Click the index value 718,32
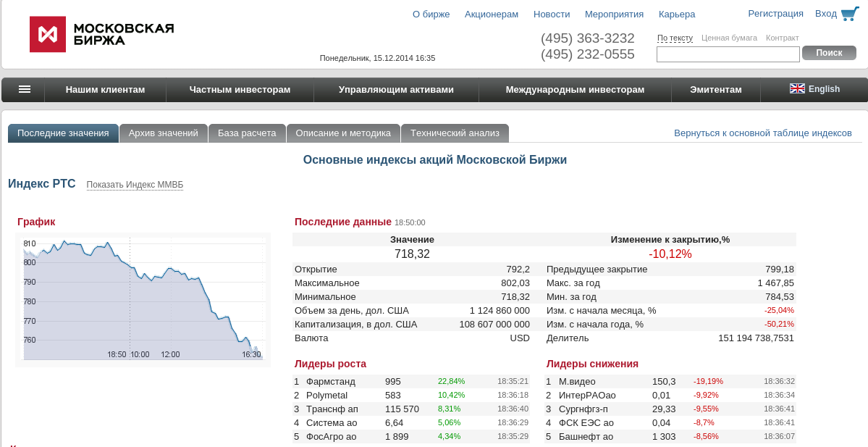Viewport: 868px width, 447px height. tap(412, 254)
